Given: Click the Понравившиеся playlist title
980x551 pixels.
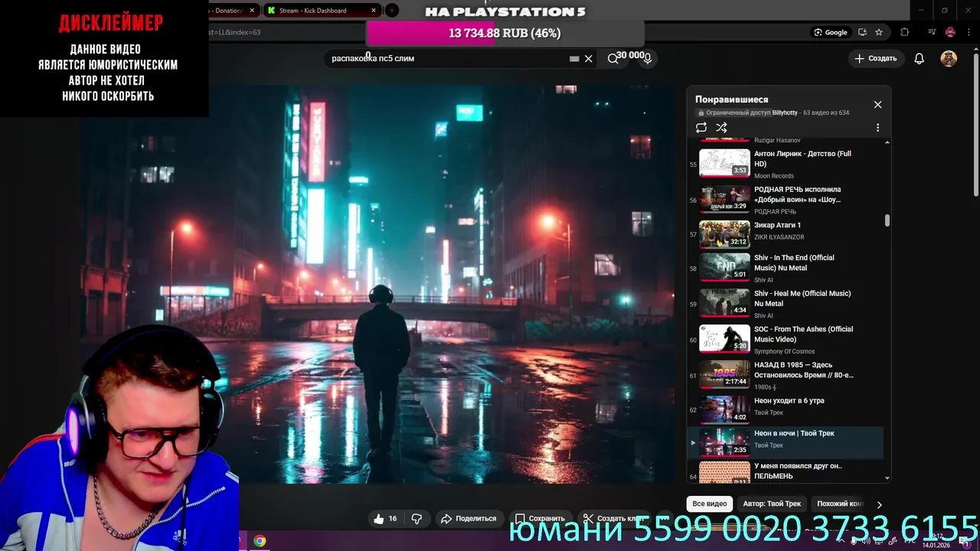Looking at the screenshot, I should click(x=731, y=99).
